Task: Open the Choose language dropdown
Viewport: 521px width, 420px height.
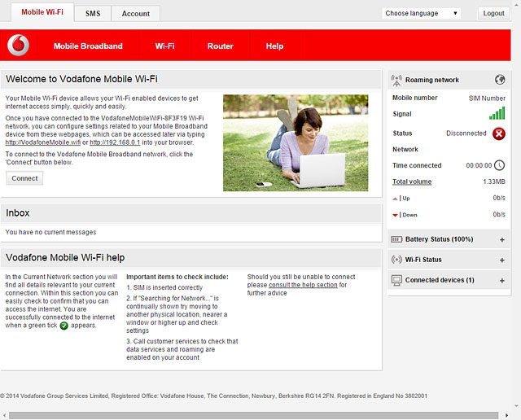Action: [422, 13]
